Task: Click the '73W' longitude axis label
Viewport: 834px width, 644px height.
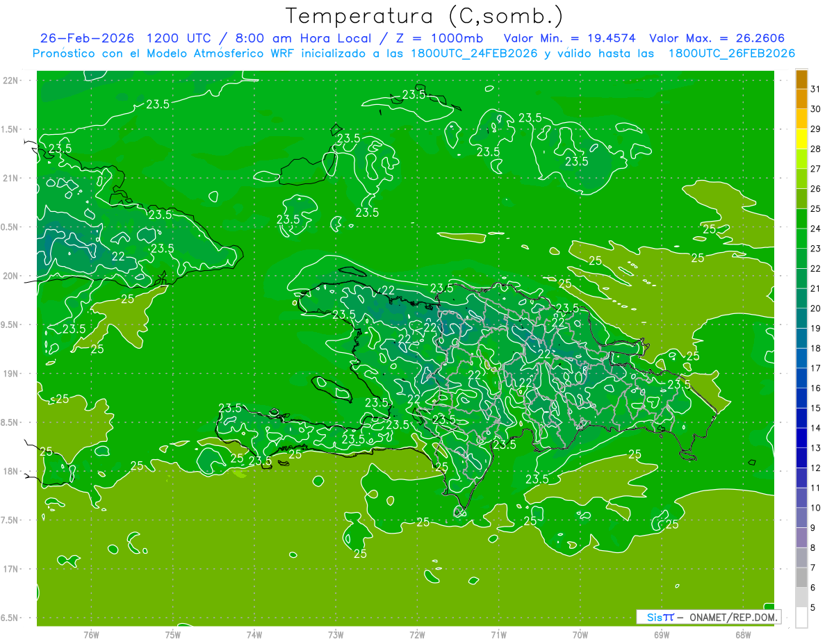Action: coord(336,634)
